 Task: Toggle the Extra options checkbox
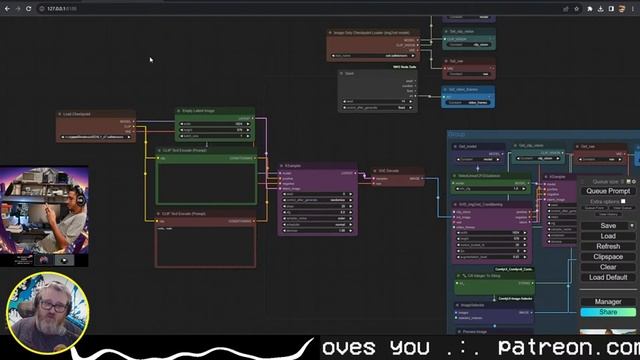click(623, 201)
